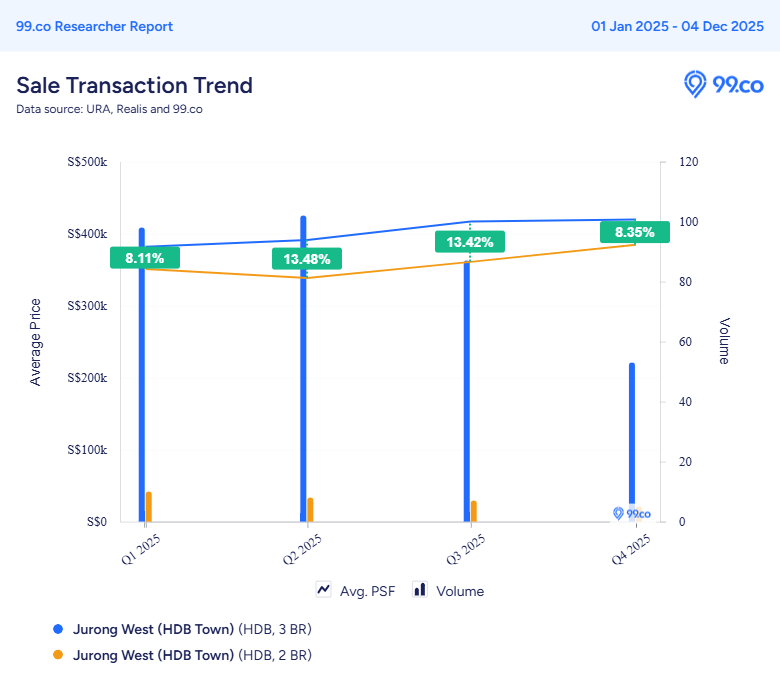This screenshot has height=674, width=780.
Task: Click the small 99.co watermark on chart
Action: pos(631,513)
